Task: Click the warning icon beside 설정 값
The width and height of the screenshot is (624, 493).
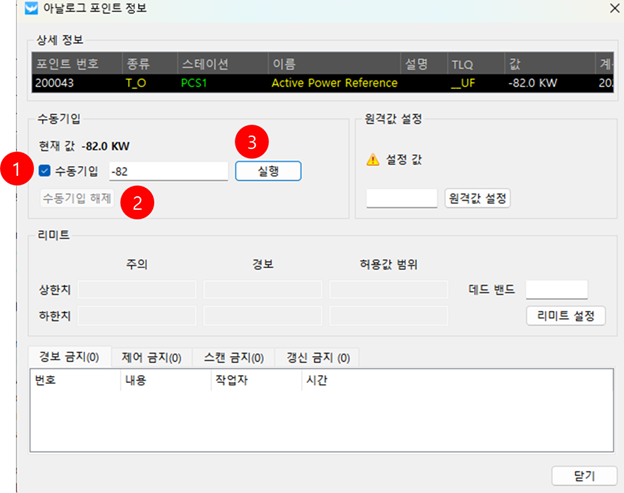Action: 373,159
